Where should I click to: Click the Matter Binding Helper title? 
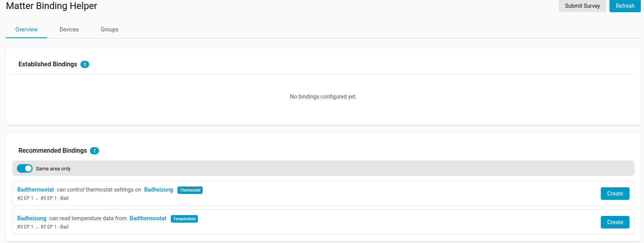coord(51,6)
